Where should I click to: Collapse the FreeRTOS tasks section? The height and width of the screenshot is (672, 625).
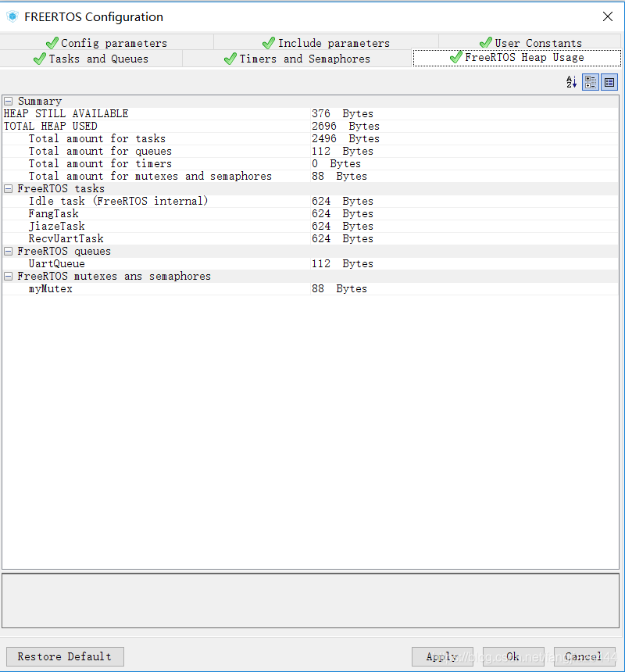[x=8, y=188]
